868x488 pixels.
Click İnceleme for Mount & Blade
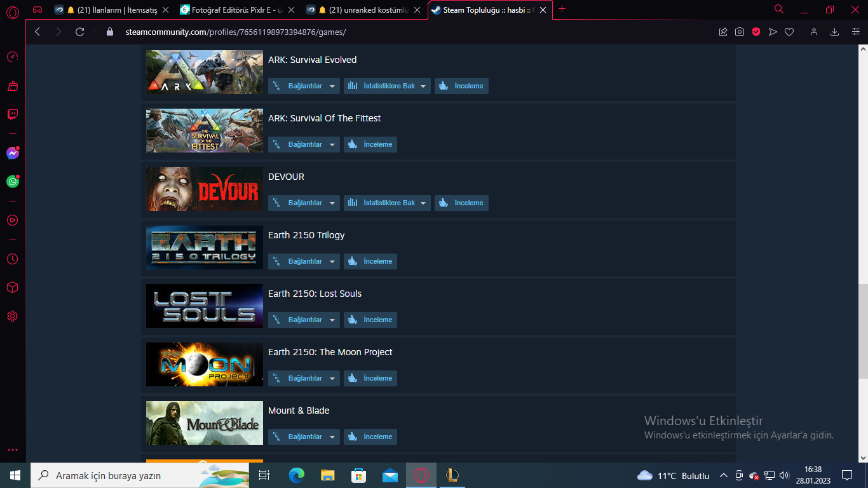click(370, 437)
